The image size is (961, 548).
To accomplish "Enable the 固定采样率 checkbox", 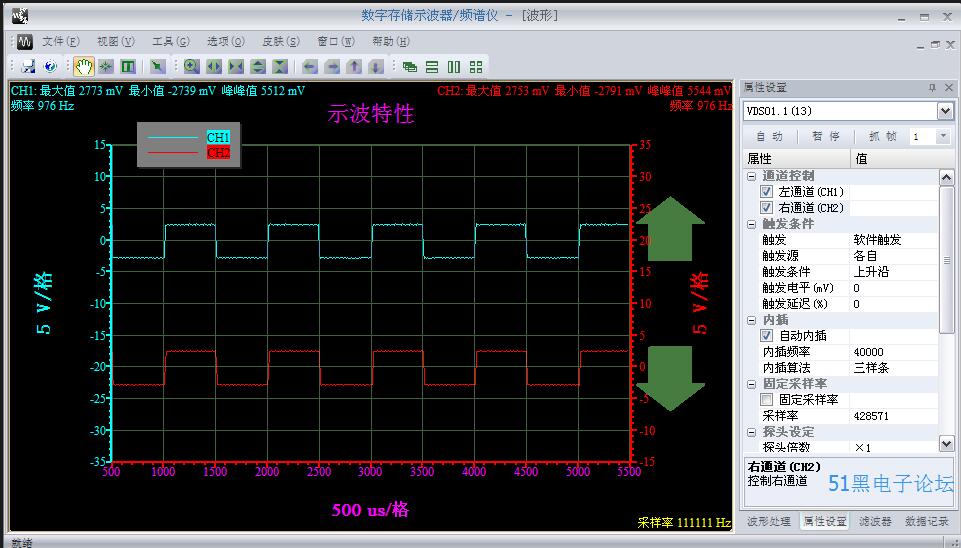I will click(x=766, y=400).
